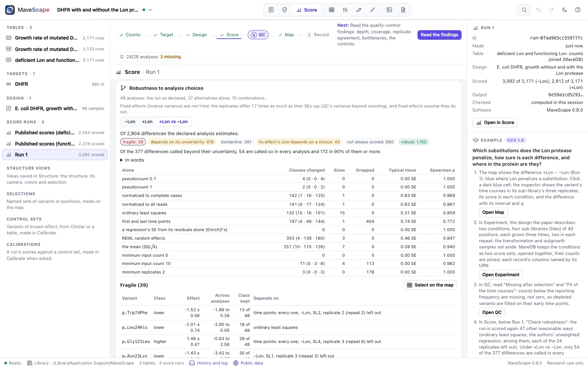The image size is (588, 368).
Task: Open "Public data" in status bar
Action: (248, 363)
